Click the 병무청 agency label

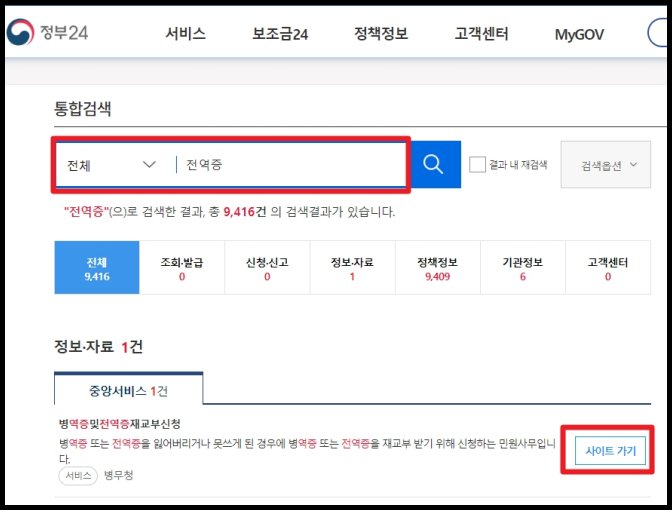point(118,475)
